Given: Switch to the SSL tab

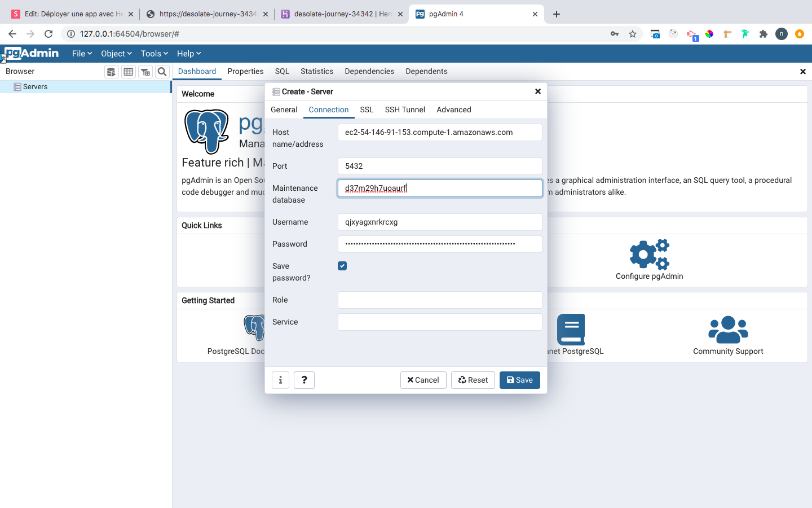Looking at the screenshot, I should pyautogui.click(x=367, y=110).
